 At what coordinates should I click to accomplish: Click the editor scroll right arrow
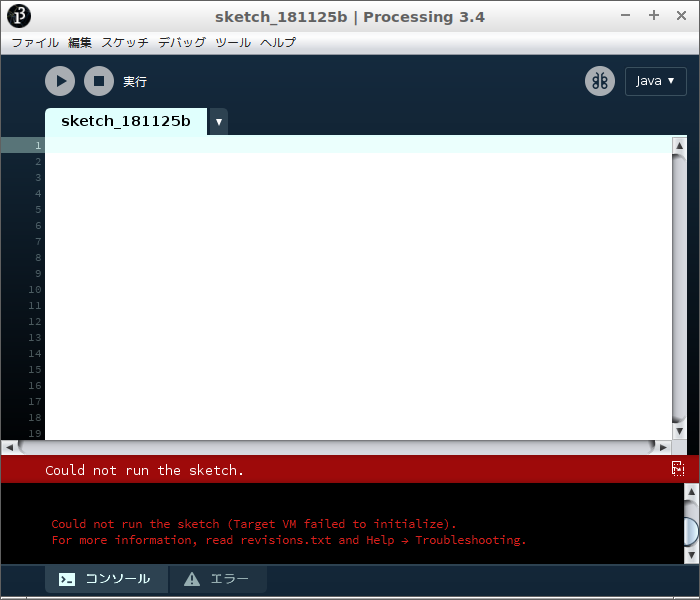tap(663, 447)
